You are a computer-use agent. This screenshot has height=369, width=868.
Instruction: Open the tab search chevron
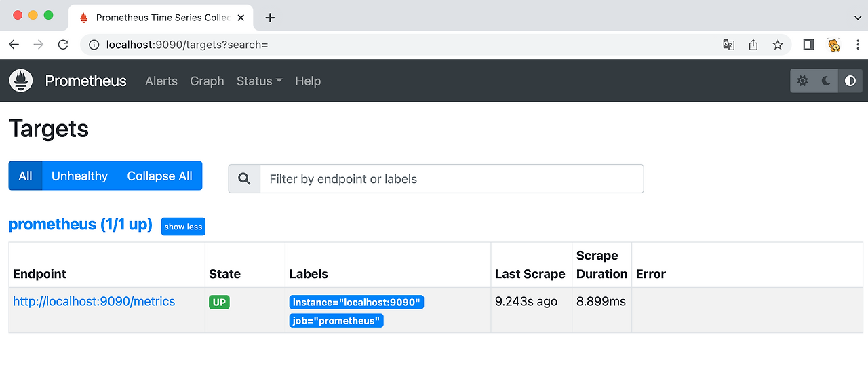point(858,18)
